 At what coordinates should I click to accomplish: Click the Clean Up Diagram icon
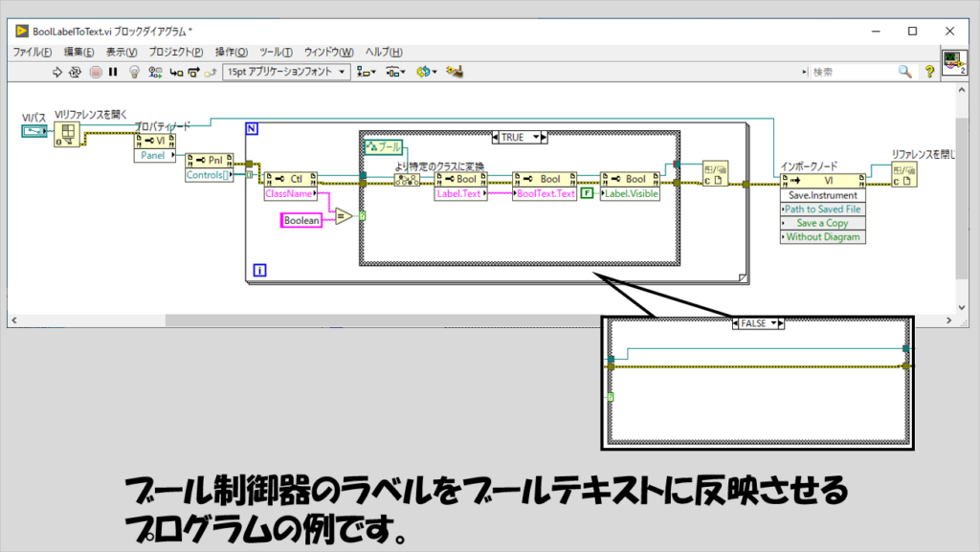456,72
